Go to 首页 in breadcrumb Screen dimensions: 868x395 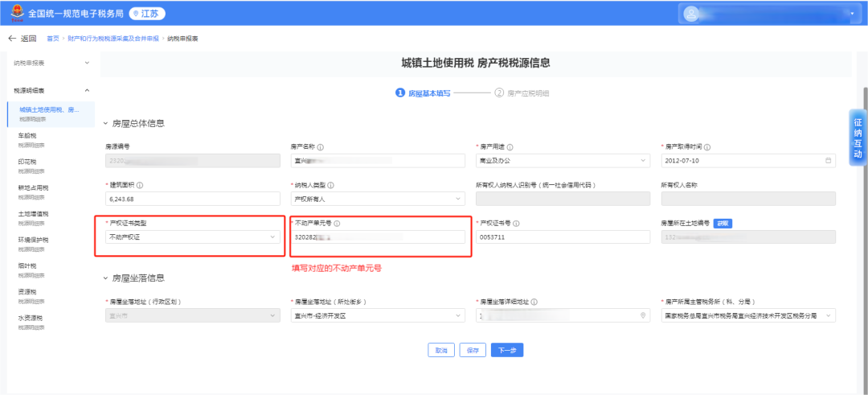[x=52, y=39]
